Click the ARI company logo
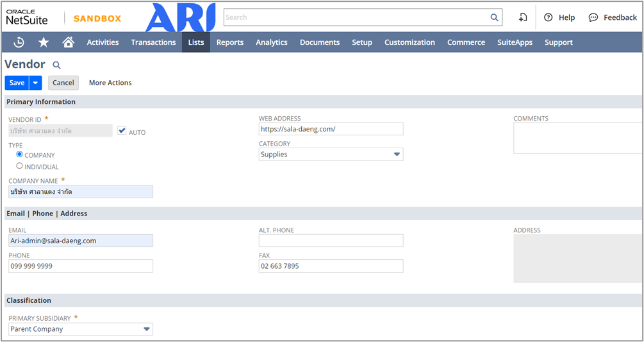 [180, 18]
